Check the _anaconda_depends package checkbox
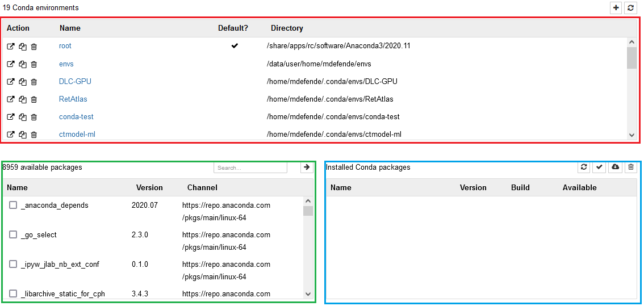This screenshot has width=644, height=306. (13, 205)
